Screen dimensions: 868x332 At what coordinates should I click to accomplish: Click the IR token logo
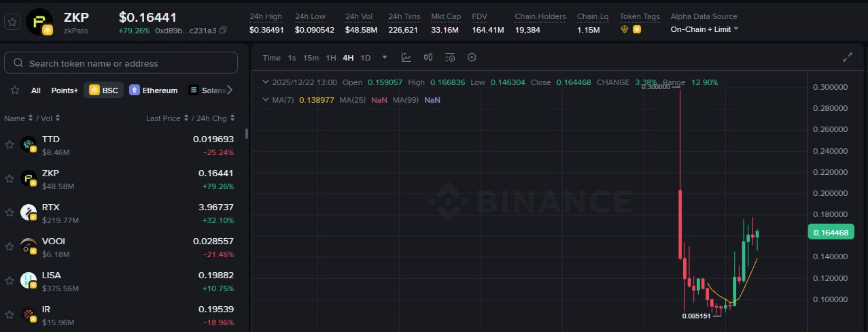pos(29,314)
